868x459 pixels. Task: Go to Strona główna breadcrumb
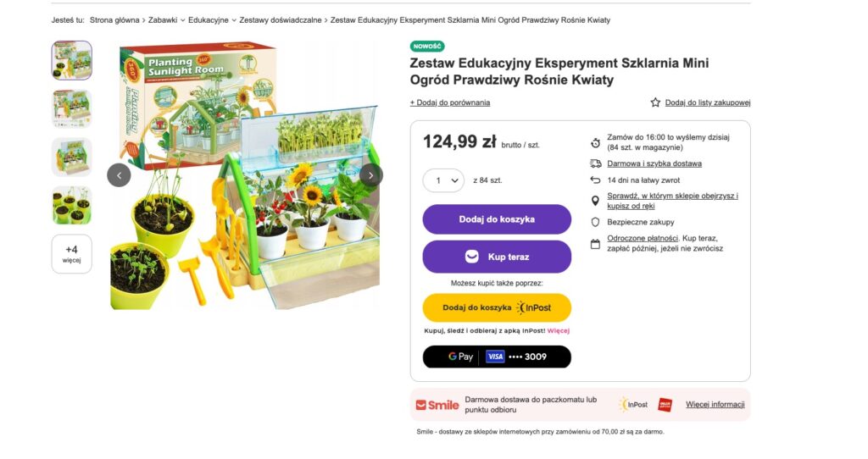(x=114, y=19)
